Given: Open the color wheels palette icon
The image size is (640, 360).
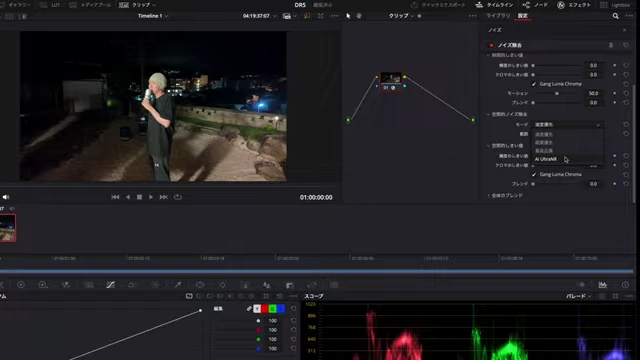Looking at the screenshot, I should click(21, 285).
